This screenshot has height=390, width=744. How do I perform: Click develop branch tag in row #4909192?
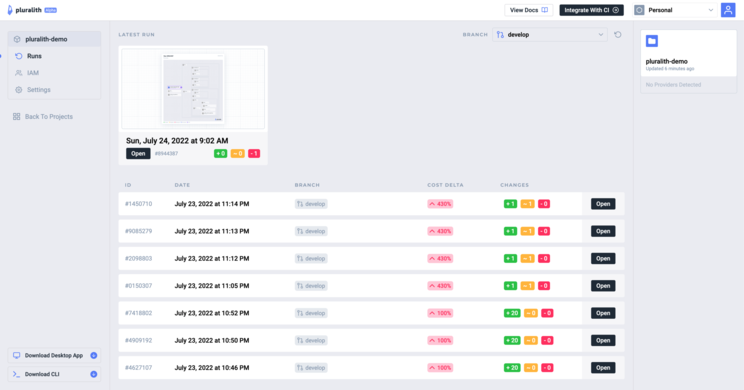point(311,340)
